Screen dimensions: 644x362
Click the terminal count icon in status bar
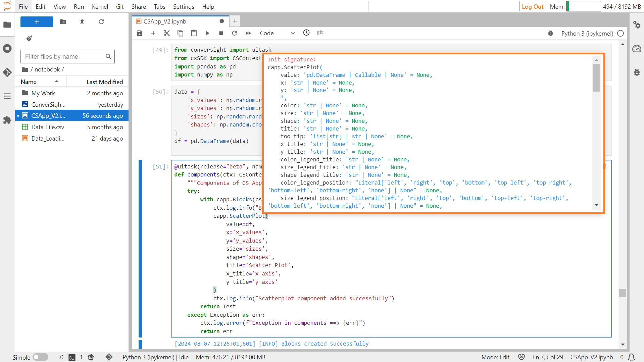click(72, 357)
